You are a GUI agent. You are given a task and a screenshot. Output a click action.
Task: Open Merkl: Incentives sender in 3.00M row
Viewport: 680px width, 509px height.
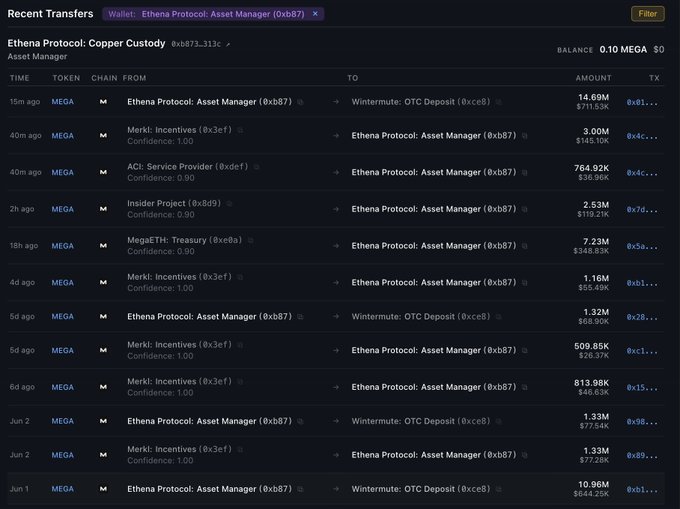(180, 130)
